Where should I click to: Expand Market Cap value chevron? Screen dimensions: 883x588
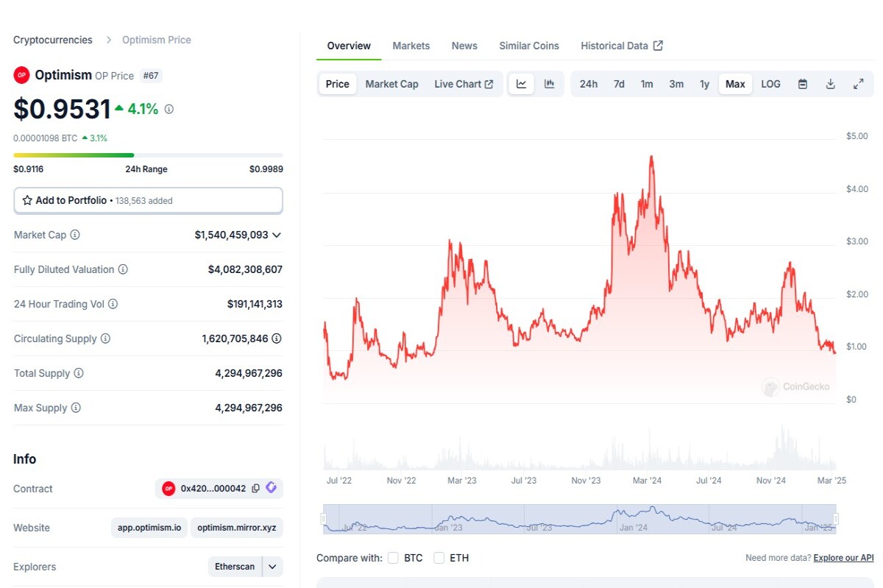(277, 235)
